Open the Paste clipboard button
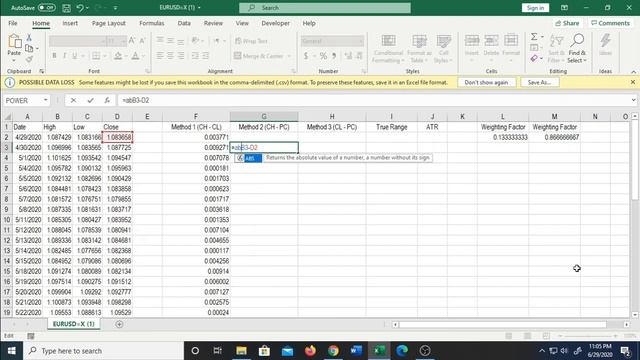This screenshot has width=640, height=360. (14, 46)
